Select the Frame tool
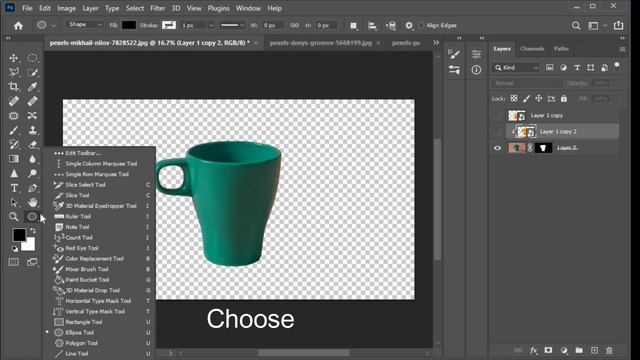 (x=13, y=116)
